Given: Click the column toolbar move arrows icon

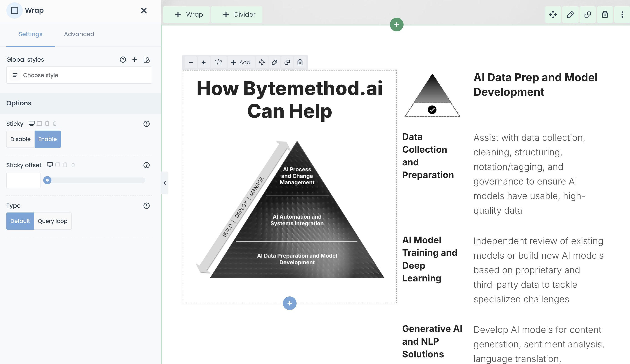Looking at the screenshot, I should 262,62.
